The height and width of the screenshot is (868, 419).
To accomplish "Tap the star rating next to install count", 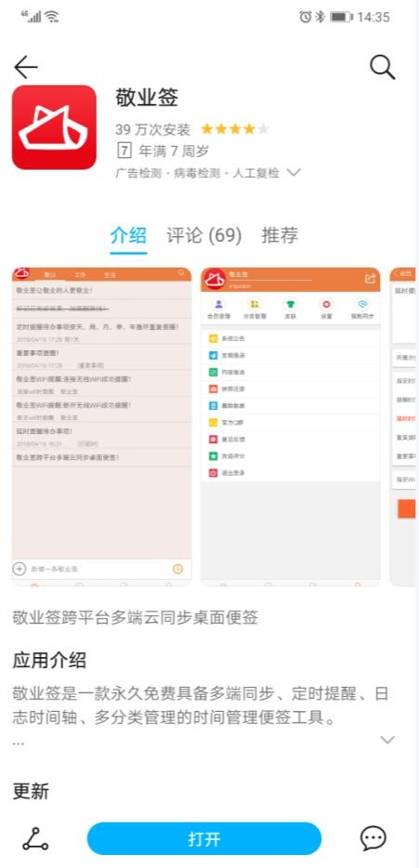I will click(x=235, y=129).
